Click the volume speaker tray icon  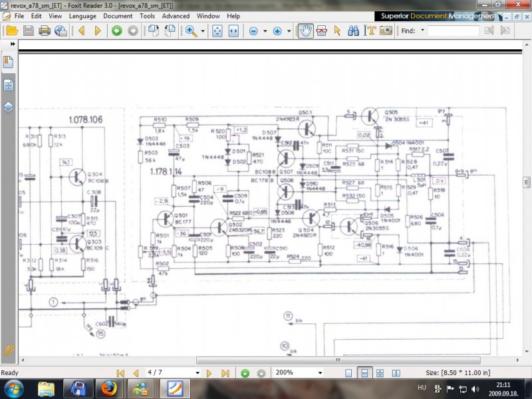[475, 389]
